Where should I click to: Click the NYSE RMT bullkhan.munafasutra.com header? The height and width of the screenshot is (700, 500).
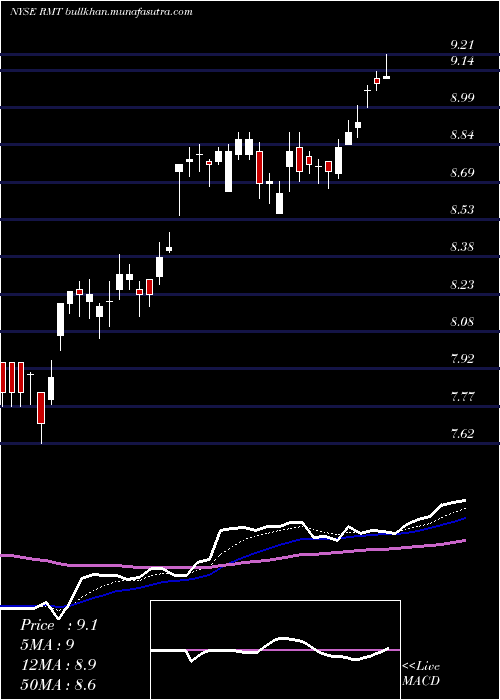(101, 12)
